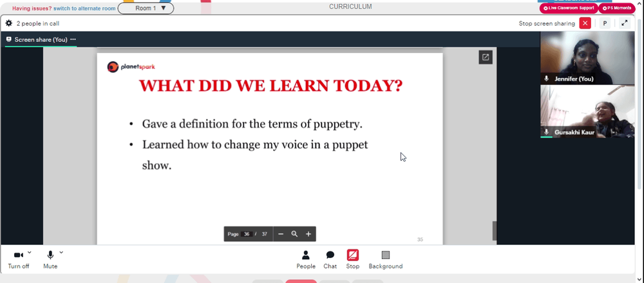This screenshot has width=644, height=283.
Task: Turn off the camera
Action: 19,260
